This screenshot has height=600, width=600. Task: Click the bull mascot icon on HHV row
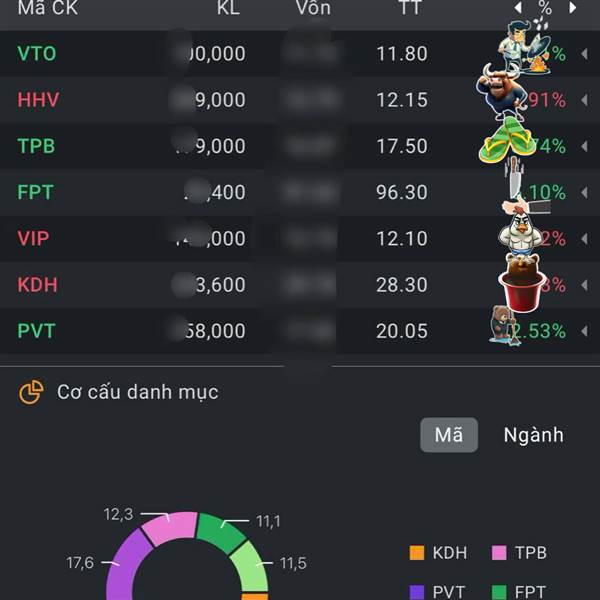[x=501, y=91]
